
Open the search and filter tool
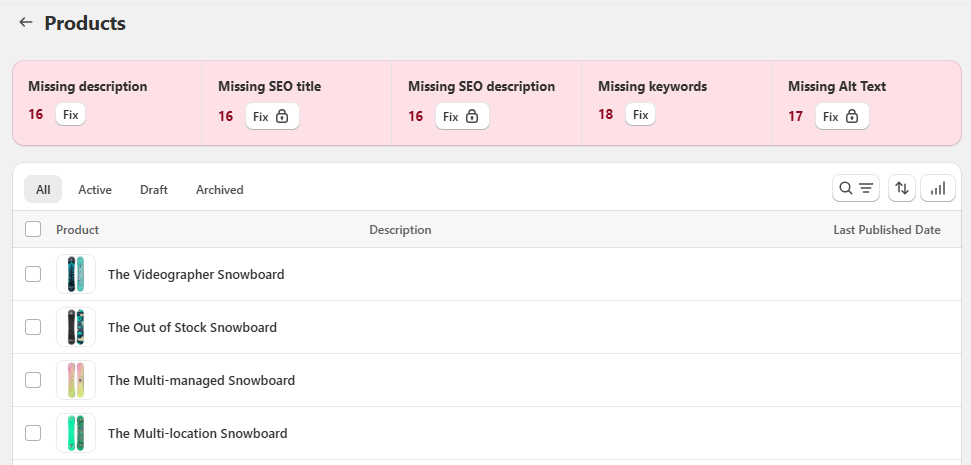coord(856,188)
